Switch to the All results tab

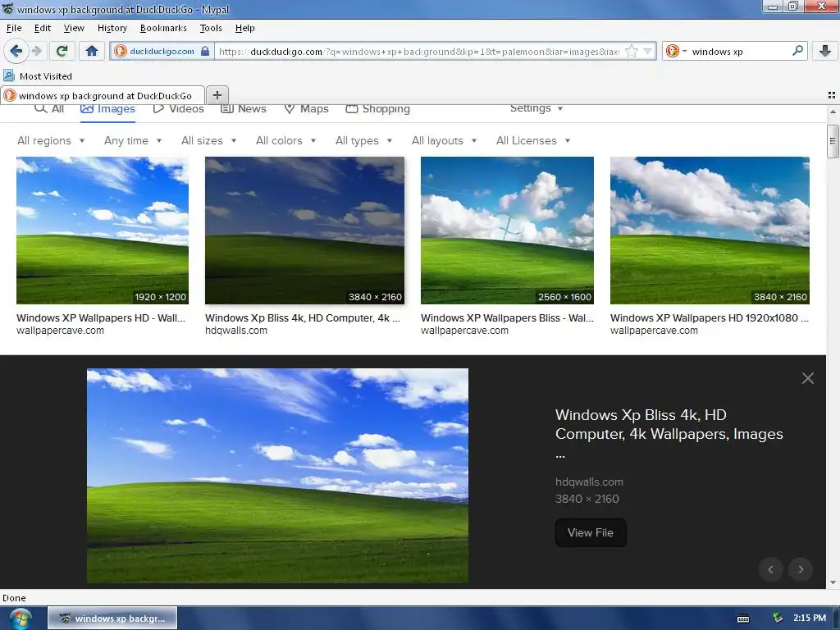coord(49,109)
